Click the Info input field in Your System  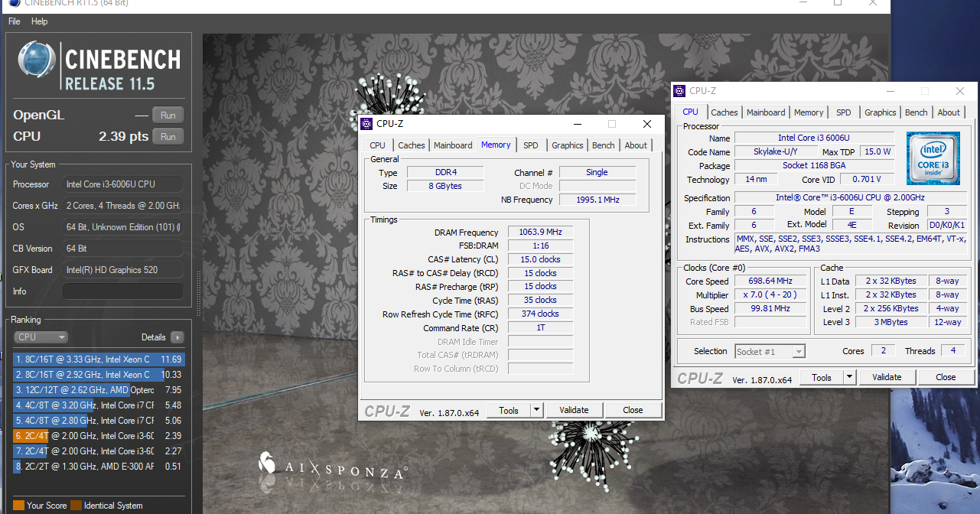[x=122, y=291]
